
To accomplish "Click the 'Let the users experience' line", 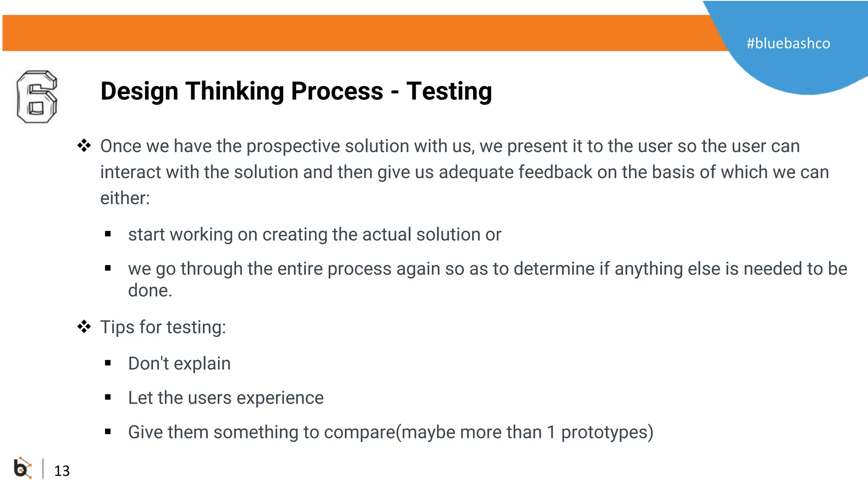I will coord(226,398).
